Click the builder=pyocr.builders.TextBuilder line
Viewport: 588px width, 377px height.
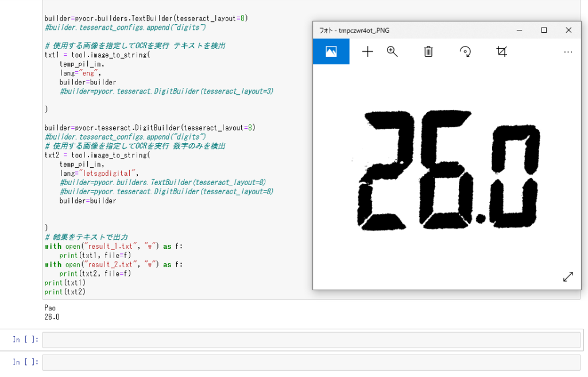click(x=146, y=18)
